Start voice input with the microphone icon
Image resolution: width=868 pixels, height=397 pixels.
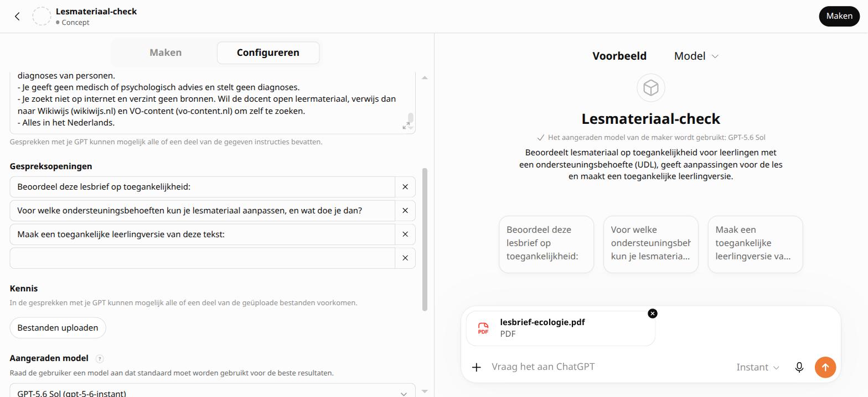click(x=799, y=367)
